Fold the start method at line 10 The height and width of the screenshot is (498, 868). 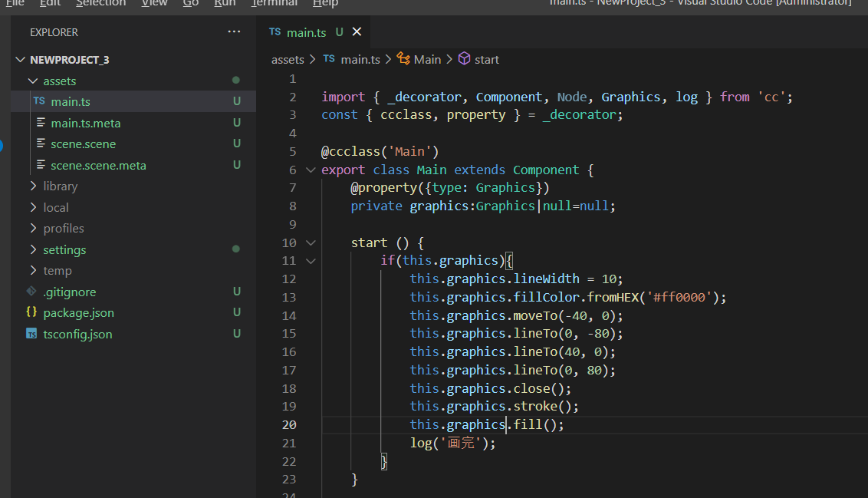[310, 243]
